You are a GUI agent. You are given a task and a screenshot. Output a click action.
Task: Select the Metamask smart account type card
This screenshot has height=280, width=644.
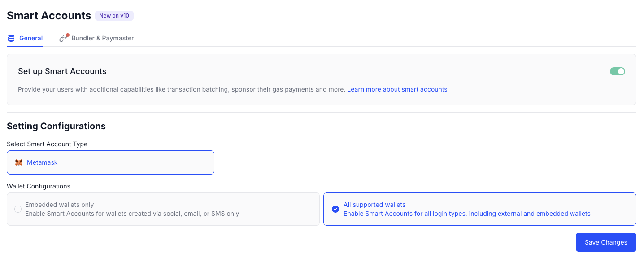[110, 162]
